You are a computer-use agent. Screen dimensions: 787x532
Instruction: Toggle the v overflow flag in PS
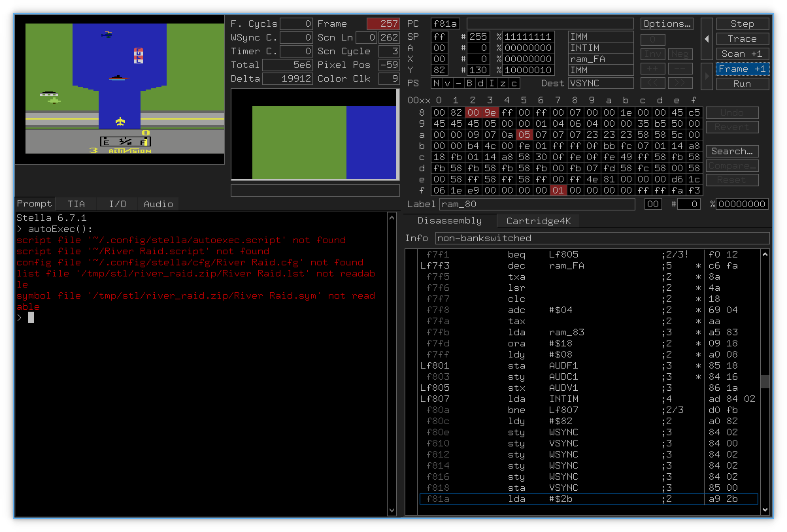tap(448, 83)
